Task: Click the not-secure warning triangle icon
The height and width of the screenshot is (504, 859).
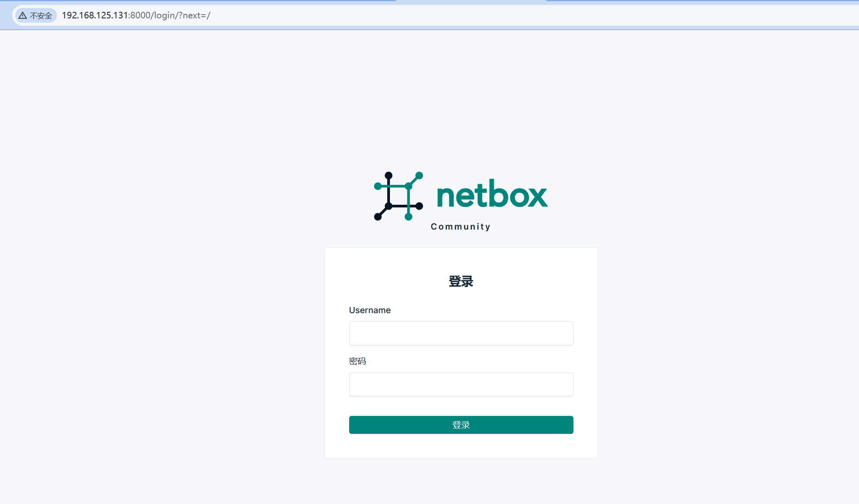Action: tap(23, 15)
